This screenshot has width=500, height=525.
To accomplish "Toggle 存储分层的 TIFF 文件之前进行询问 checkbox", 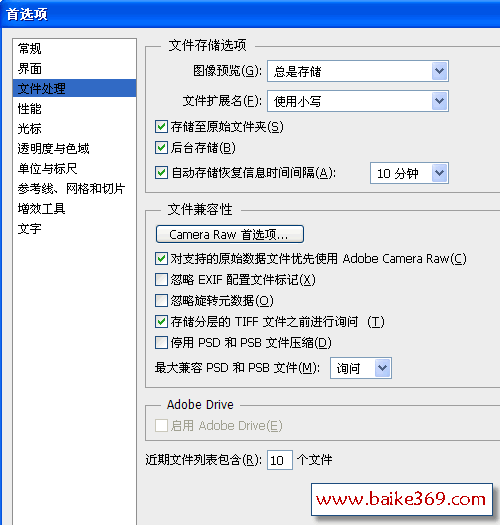I will click(x=161, y=321).
